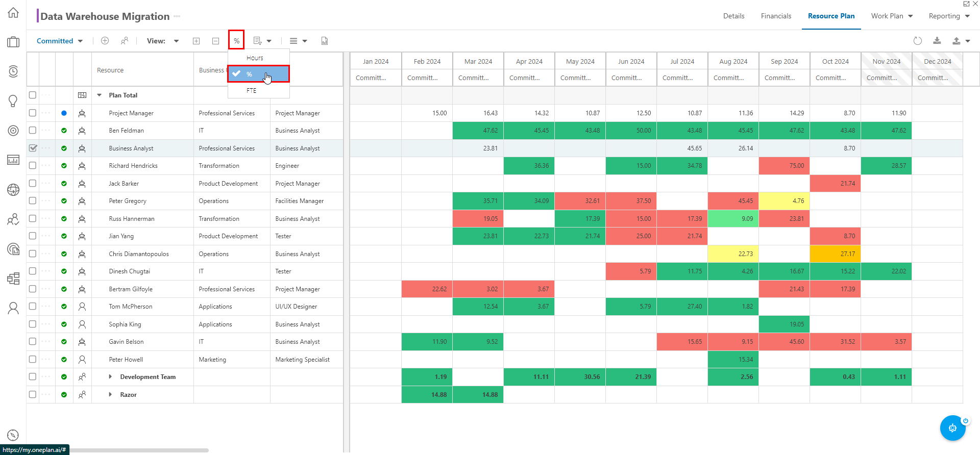Viewport: 980px width, 455px height.
Task: Switch to the Financials tab
Action: (776, 16)
